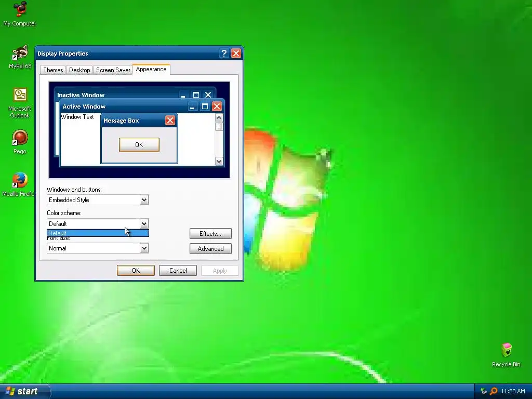Choose the highlighted Default list option
This screenshot has height=399, width=532.
(x=98, y=233)
